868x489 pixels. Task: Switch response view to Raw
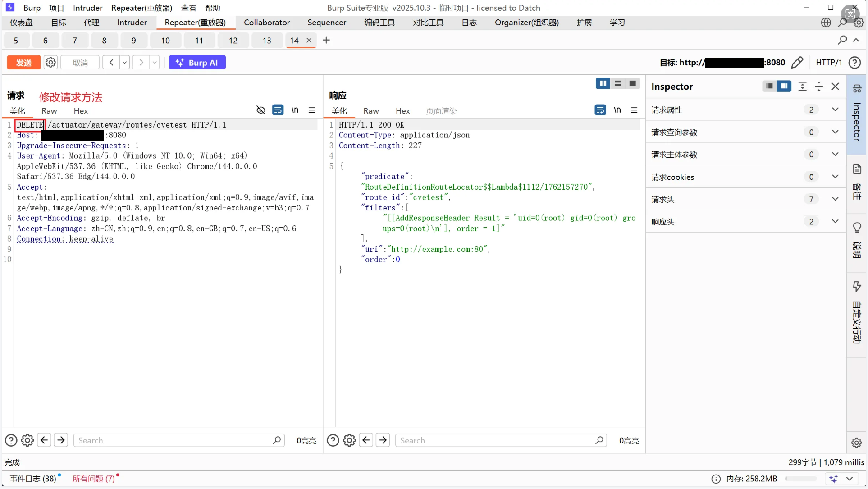coord(371,111)
